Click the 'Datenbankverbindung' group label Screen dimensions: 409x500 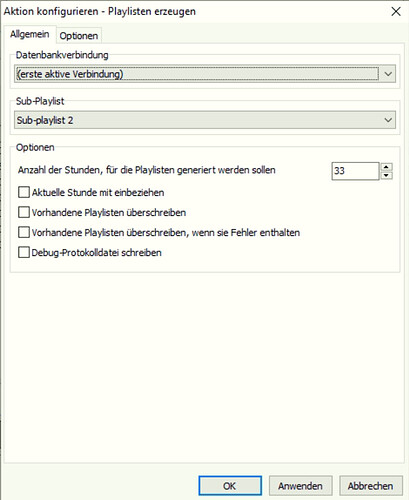coord(62,55)
